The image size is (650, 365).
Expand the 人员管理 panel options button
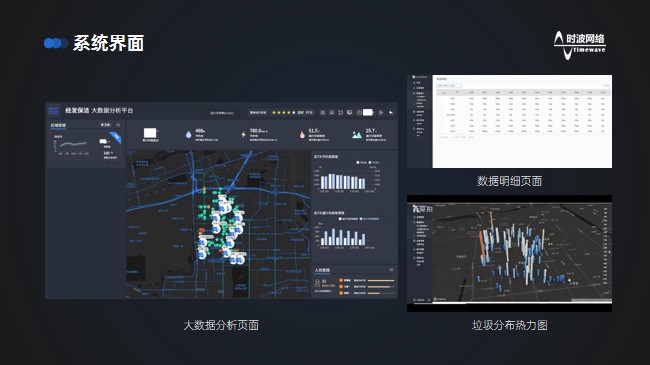point(391,270)
